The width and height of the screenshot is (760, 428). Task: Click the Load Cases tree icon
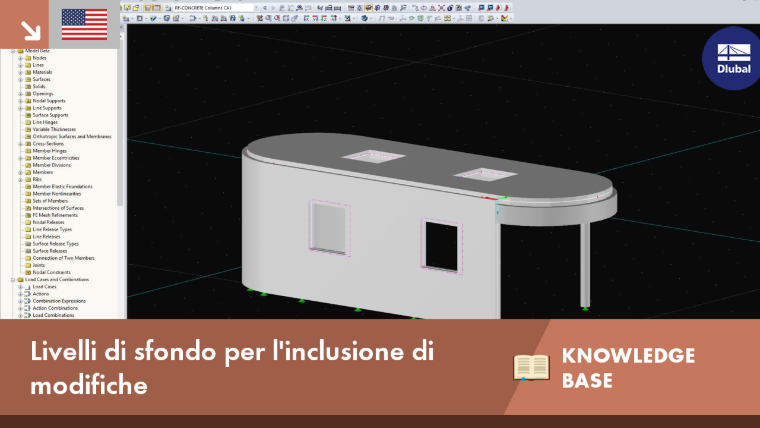tap(28, 286)
